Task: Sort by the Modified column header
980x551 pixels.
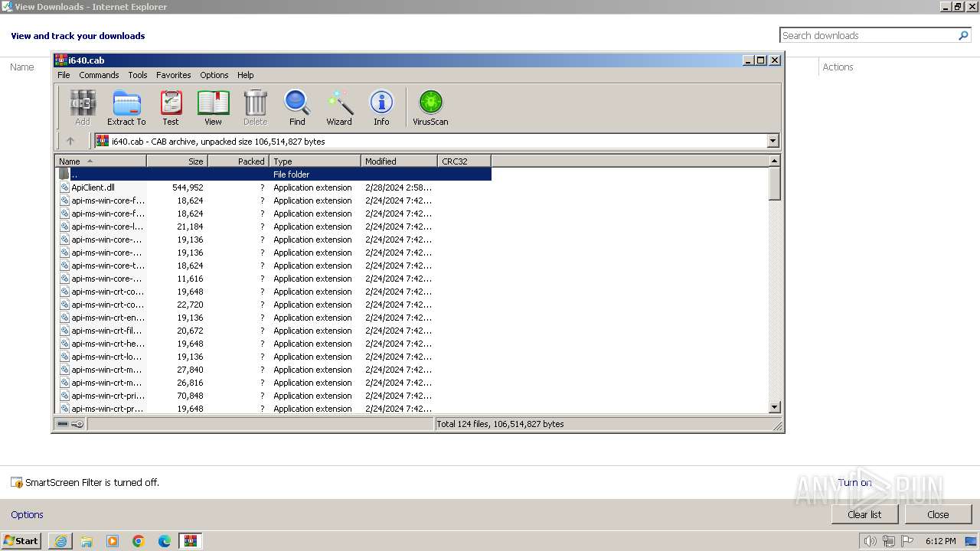Action: (x=399, y=161)
